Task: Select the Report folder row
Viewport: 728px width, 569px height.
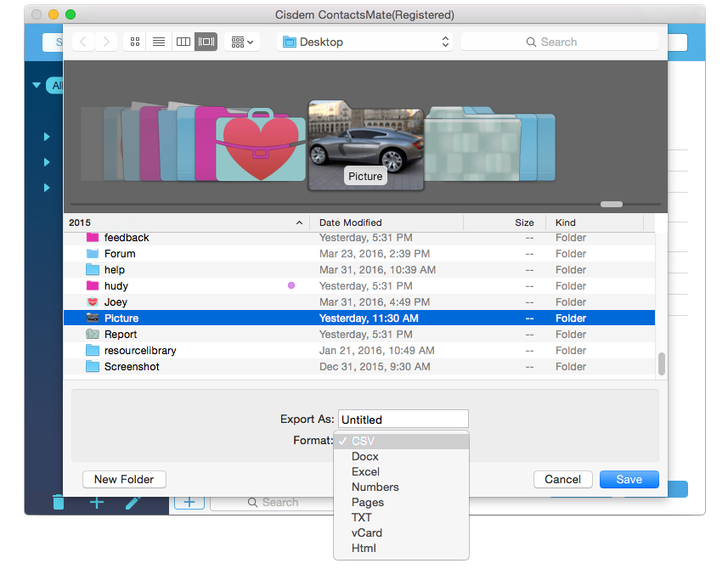Action: coord(359,334)
